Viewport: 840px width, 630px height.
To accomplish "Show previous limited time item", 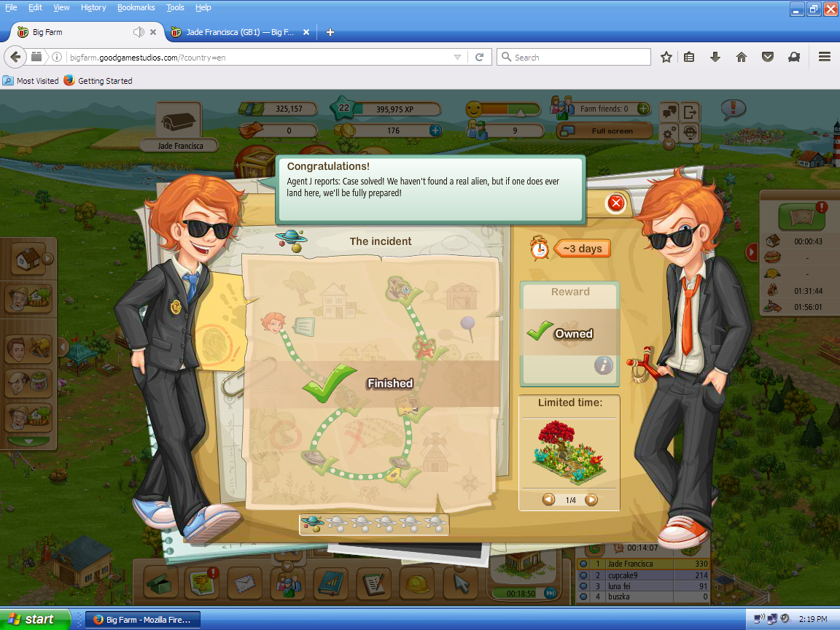I will [x=548, y=499].
